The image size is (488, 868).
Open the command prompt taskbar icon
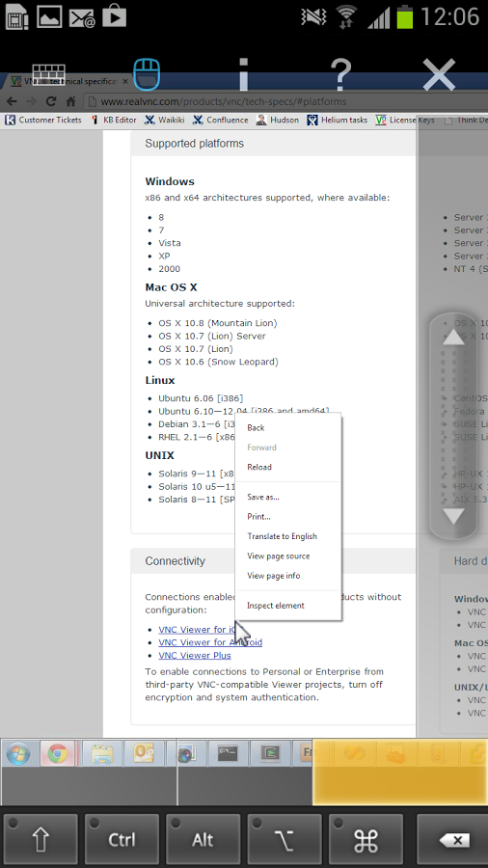point(228,754)
